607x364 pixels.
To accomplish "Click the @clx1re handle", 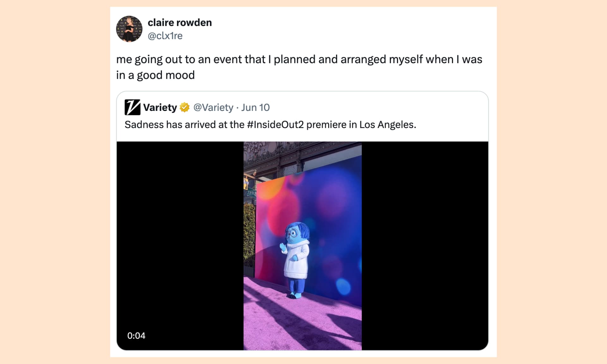I will pos(165,36).
